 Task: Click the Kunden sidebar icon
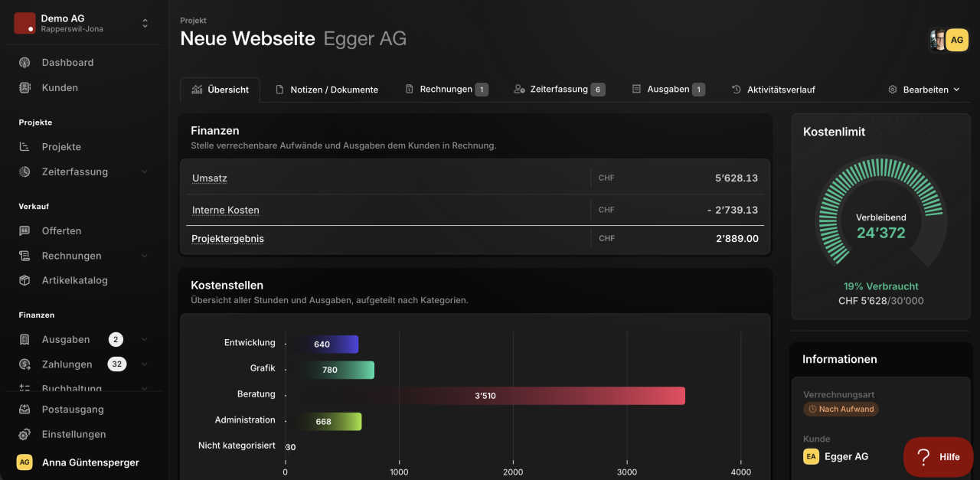24,88
